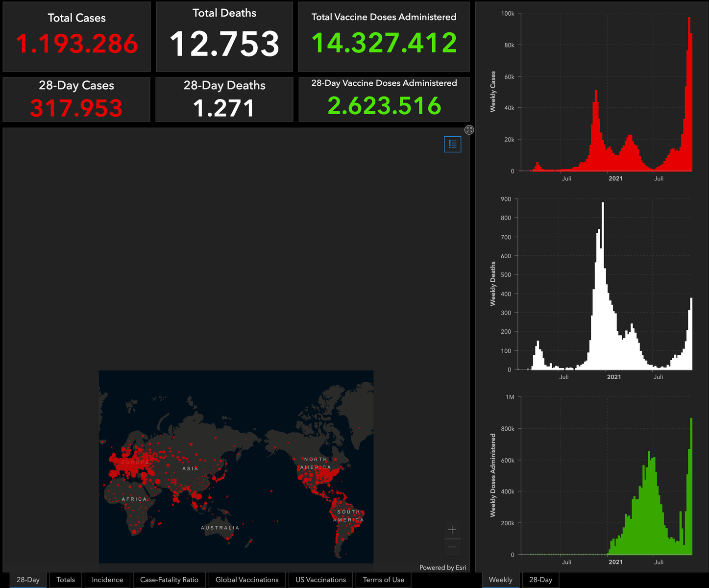Image resolution: width=709 pixels, height=588 pixels.
Task: Expand the map to full screen
Action: tap(469, 130)
